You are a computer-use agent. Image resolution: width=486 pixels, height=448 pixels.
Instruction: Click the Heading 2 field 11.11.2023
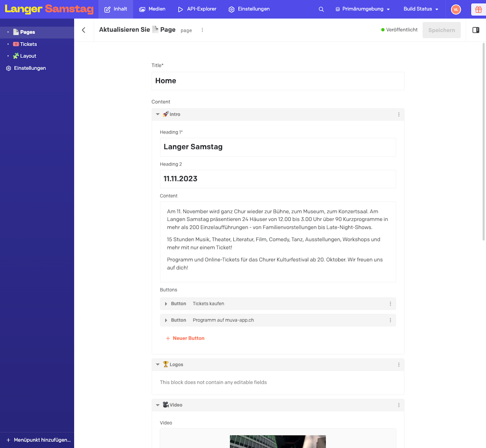coord(278,179)
